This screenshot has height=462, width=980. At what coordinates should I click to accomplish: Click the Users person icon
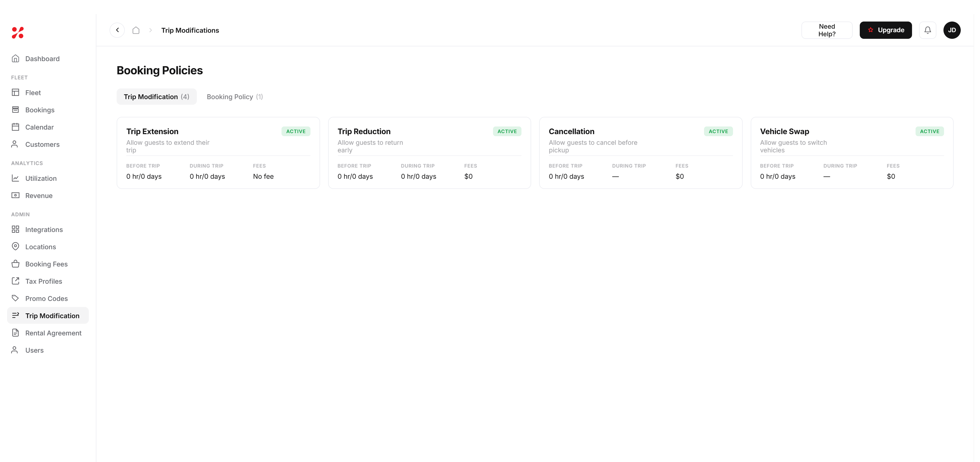click(x=15, y=350)
